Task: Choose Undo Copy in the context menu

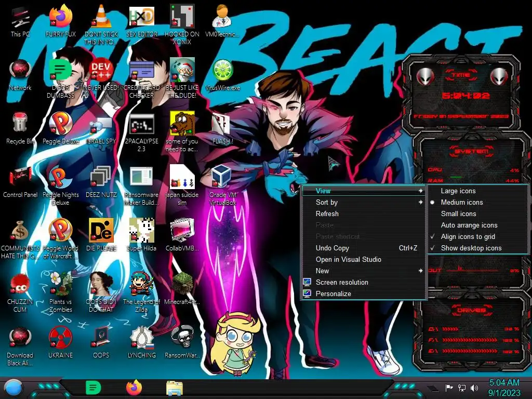Action: 364,248
